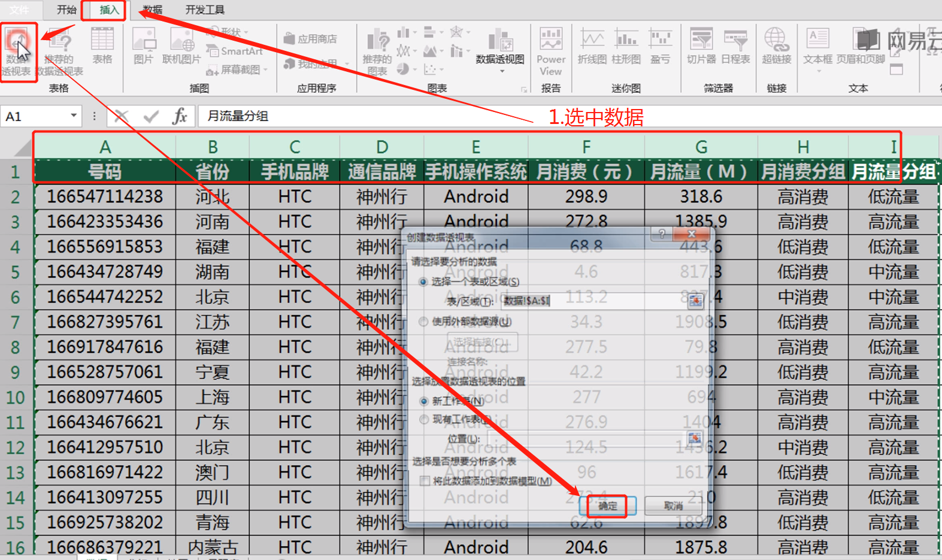Click the Name Box showing A1
This screenshot has width=942, height=560.
click(x=34, y=116)
